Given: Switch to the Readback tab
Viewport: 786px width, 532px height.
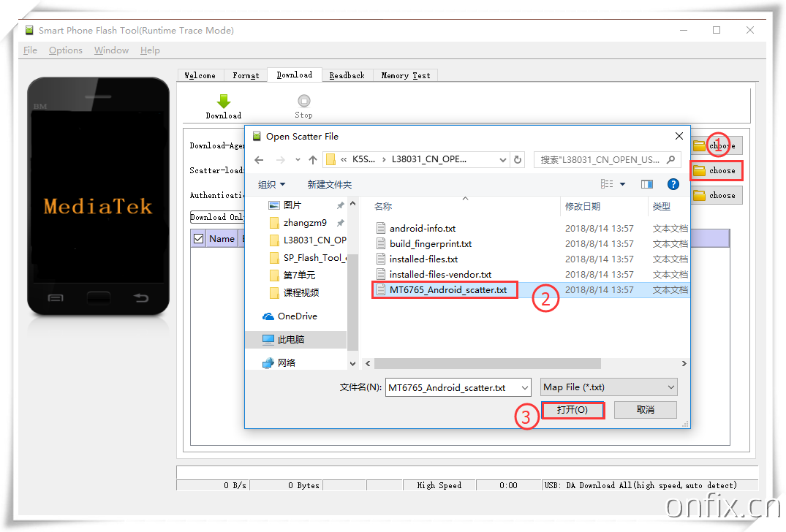Looking at the screenshot, I should coord(347,75).
